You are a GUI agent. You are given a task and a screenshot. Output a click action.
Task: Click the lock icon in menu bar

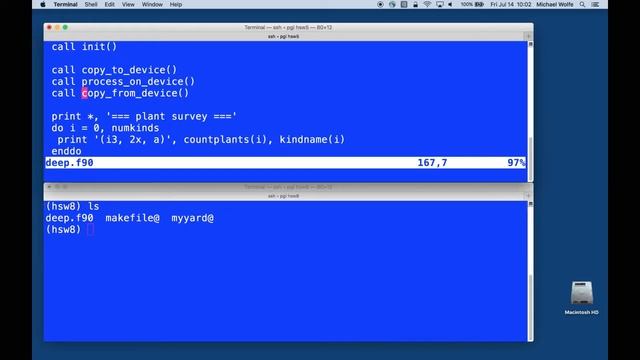pyautogui.click(x=415, y=4)
